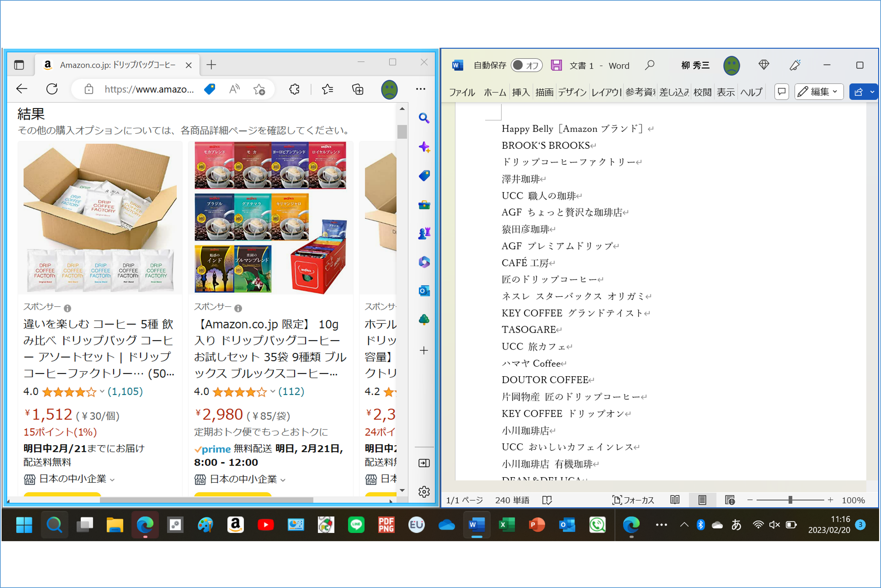Open Outlook from the Edge sidebar
The height and width of the screenshot is (588, 881).
click(424, 291)
